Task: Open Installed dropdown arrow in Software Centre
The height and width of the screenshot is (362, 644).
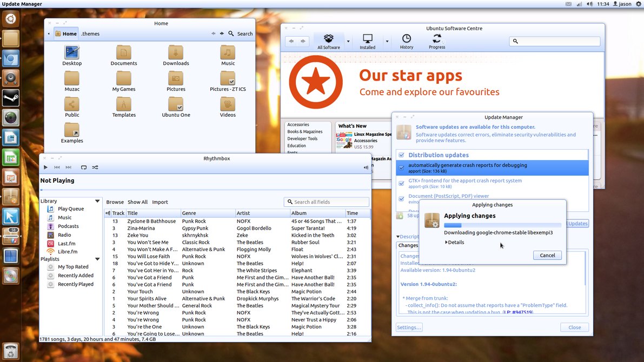Action: click(387, 42)
